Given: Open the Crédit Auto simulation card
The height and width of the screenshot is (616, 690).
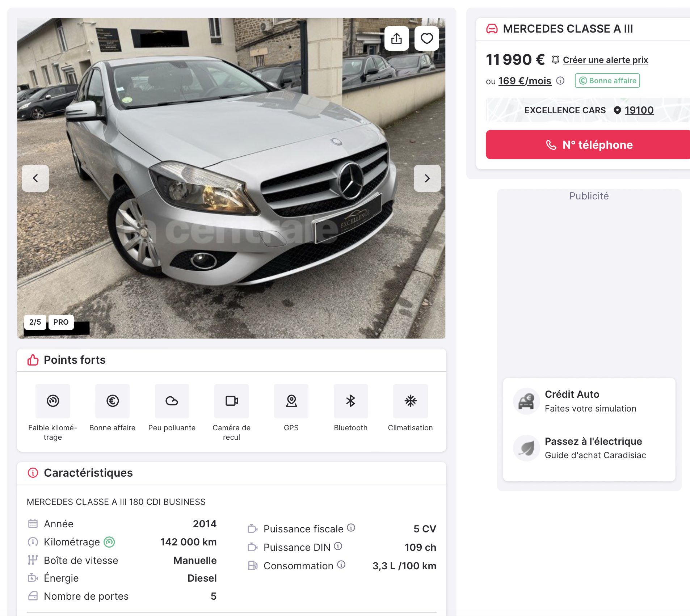Looking at the screenshot, I should point(589,401).
